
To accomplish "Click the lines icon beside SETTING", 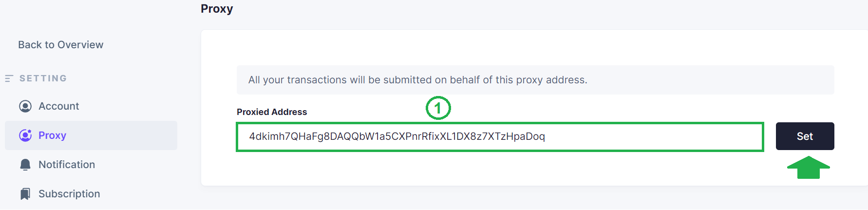I will click(x=9, y=78).
